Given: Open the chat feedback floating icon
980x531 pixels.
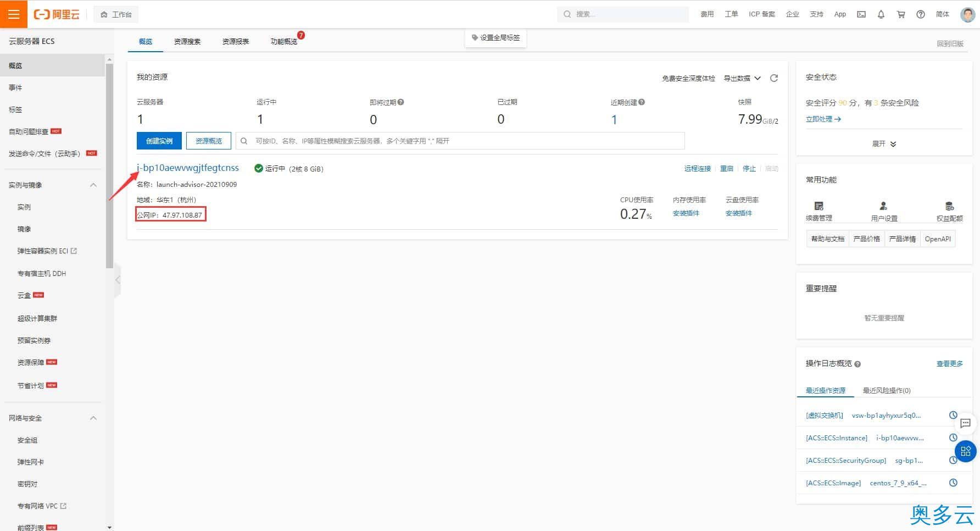Looking at the screenshot, I should [x=966, y=423].
